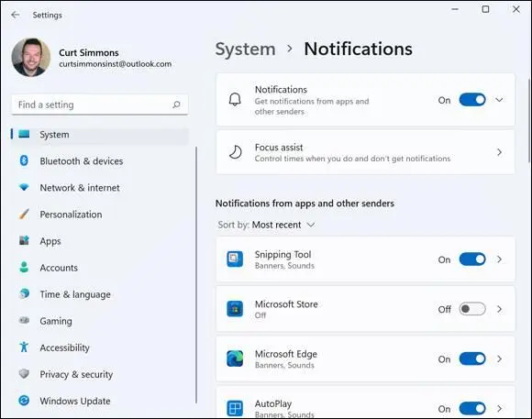Click the Microsoft Edge name text
The width and height of the screenshot is (532, 419).
tap(286, 354)
